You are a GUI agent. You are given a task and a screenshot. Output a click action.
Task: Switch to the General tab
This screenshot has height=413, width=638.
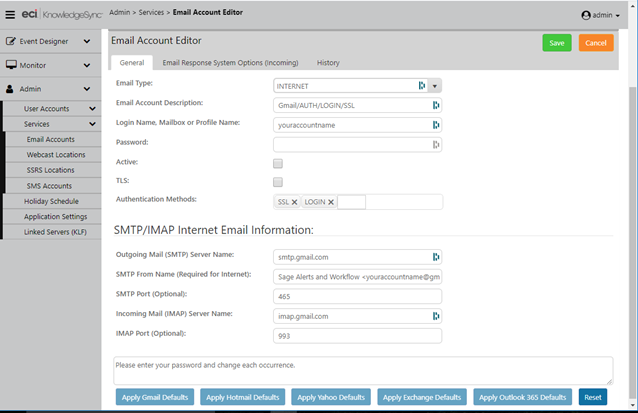pyautogui.click(x=132, y=63)
